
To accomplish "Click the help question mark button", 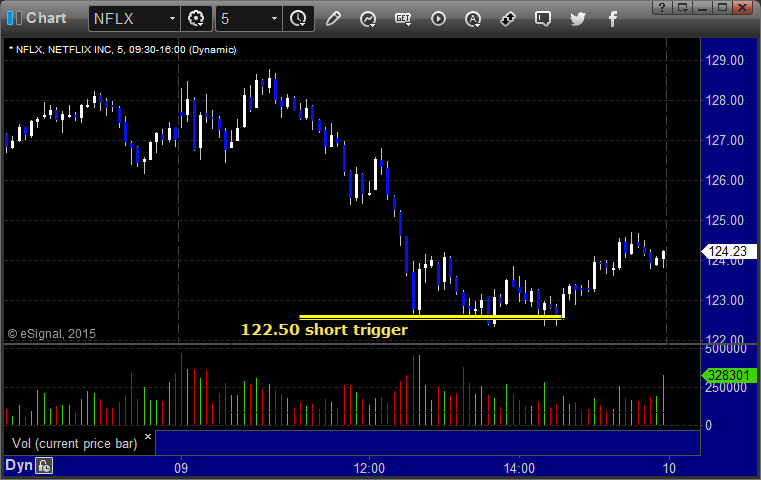I will point(662,7).
